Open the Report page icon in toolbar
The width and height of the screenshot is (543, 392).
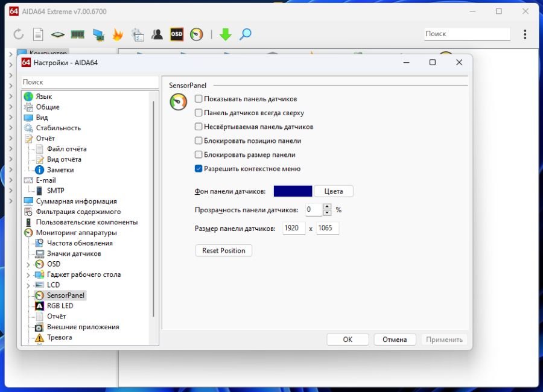coord(38,34)
